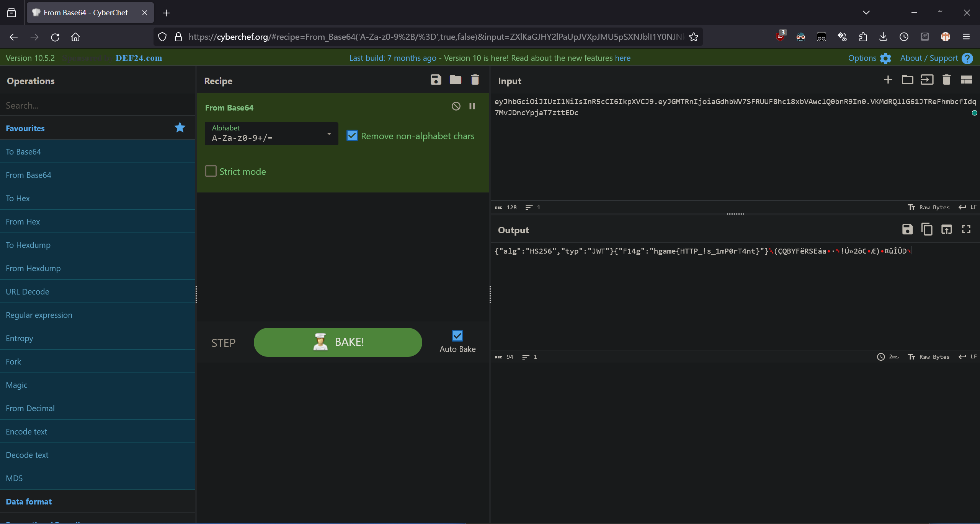
Task: Choose the Magic operation
Action: coord(16,385)
